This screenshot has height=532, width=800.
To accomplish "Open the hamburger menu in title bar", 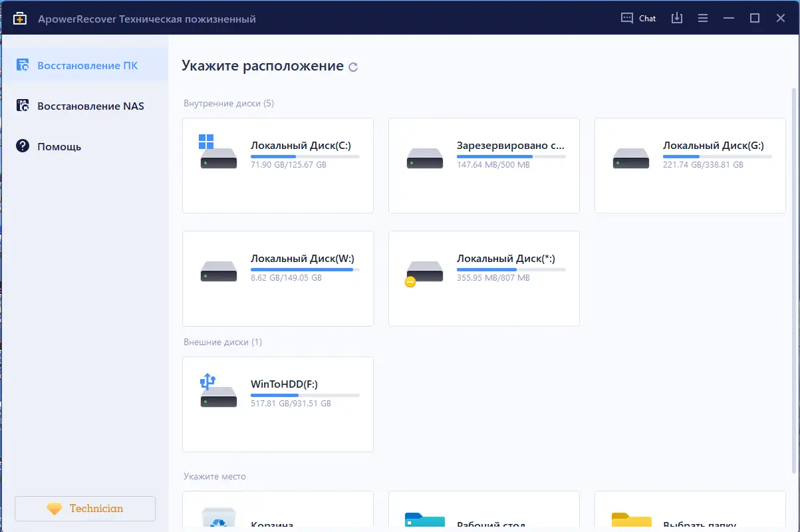I will 702,19.
